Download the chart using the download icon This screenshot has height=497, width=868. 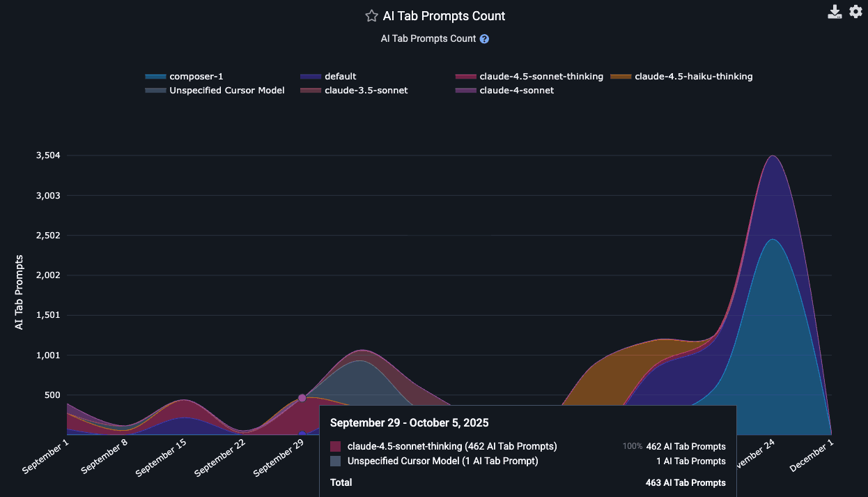click(835, 12)
